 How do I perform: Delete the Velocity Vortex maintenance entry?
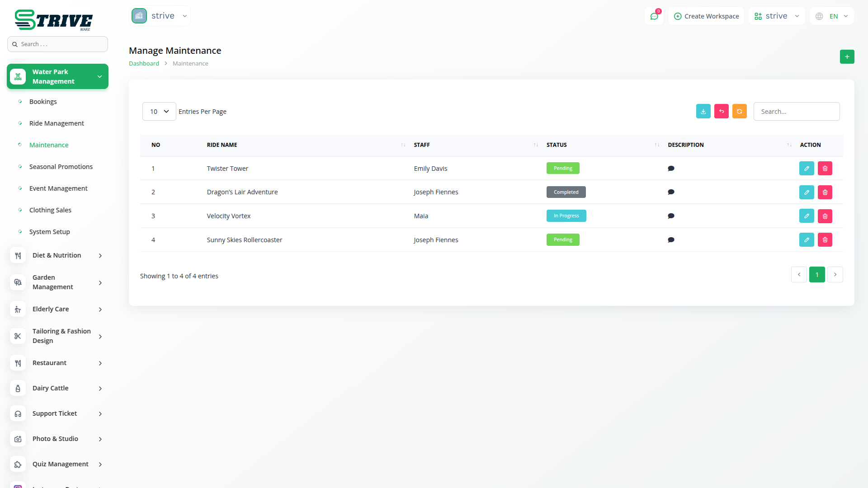825,216
